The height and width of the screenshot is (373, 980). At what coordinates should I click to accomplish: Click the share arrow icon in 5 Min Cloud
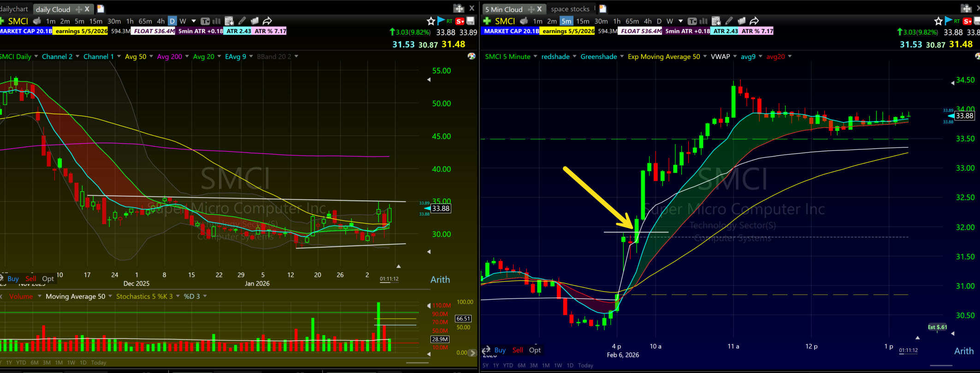(754, 21)
